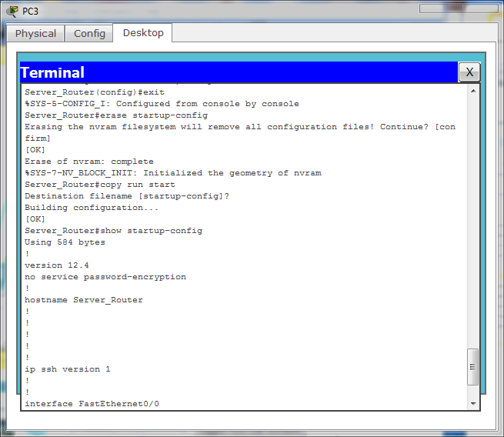The width and height of the screenshot is (504, 437).
Task: Click the 'version 12.4' line
Action: (x=57, y=265)
